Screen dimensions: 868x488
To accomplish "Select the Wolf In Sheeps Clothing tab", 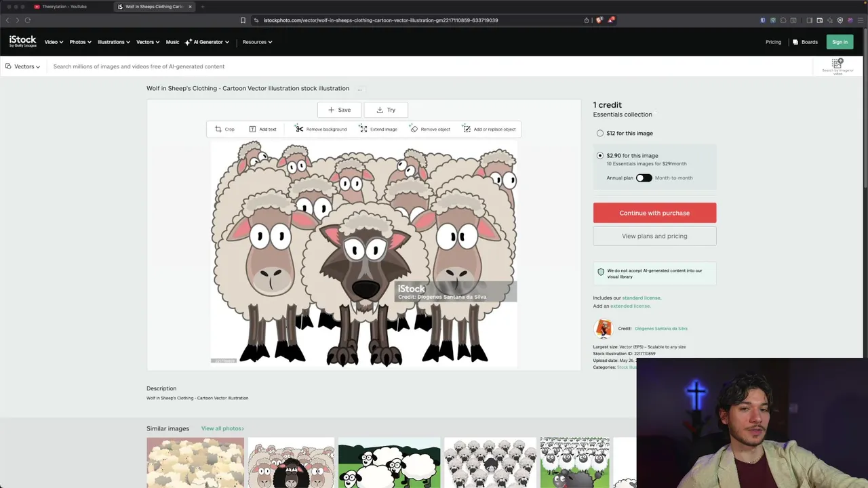I will [154, 7].
